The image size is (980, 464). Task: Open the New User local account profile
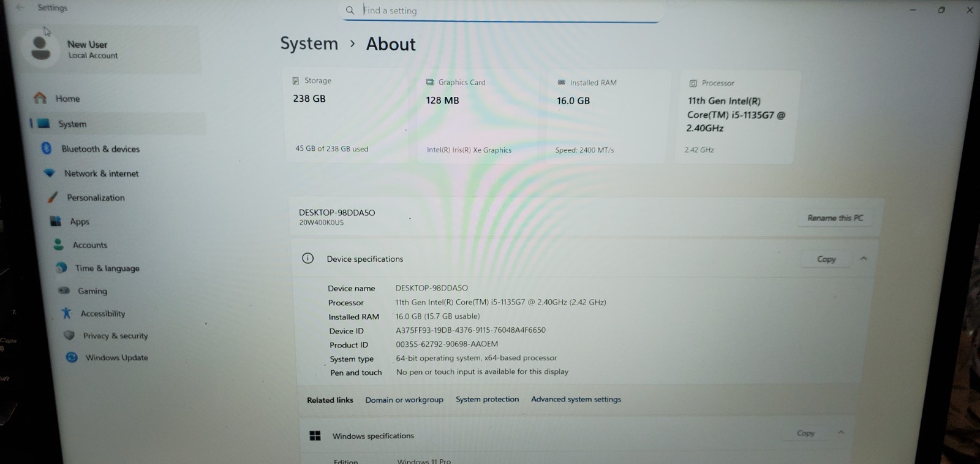[110, 49]
